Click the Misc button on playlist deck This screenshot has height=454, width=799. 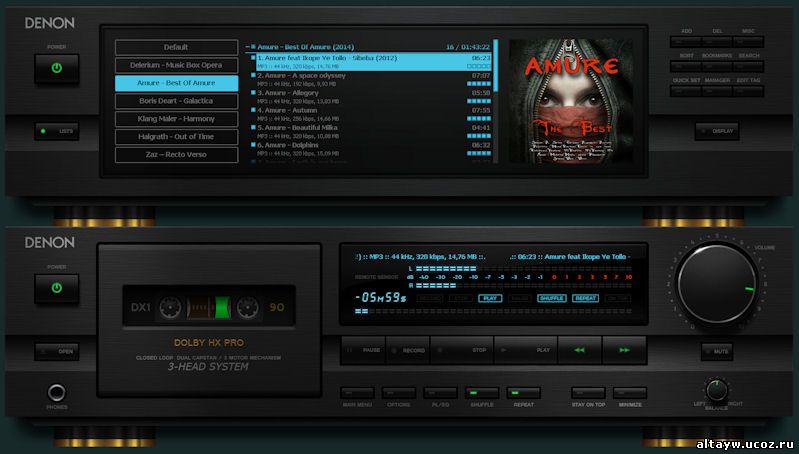(748, 41)
